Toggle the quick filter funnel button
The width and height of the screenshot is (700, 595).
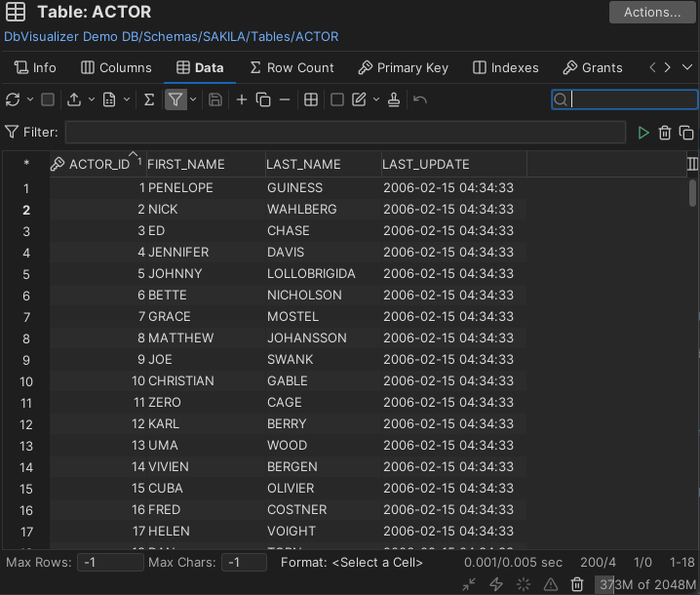point(175,99)
